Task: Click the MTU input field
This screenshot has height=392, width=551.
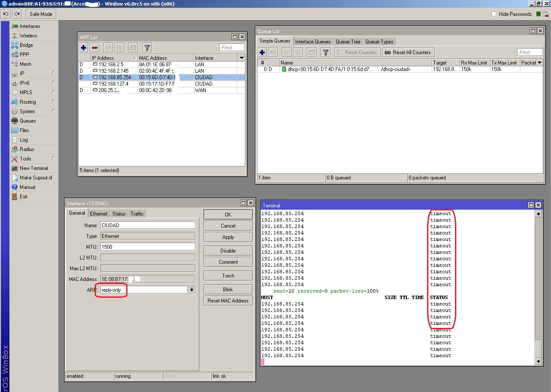Action: point(148,247)
